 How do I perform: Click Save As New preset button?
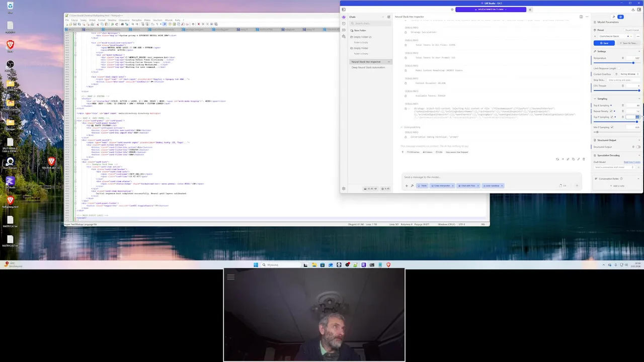tap(628, 43)
